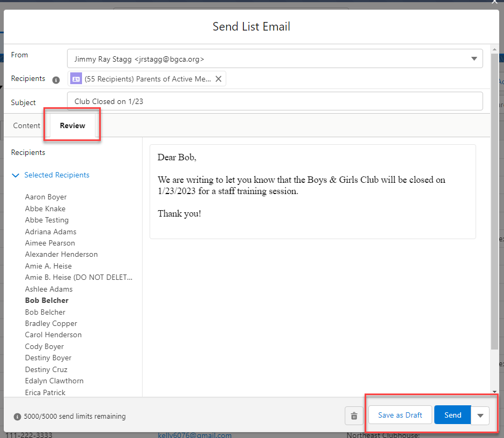Select recipient Bob Belcher
Screen dimensions: 504x438
point(47,300)
